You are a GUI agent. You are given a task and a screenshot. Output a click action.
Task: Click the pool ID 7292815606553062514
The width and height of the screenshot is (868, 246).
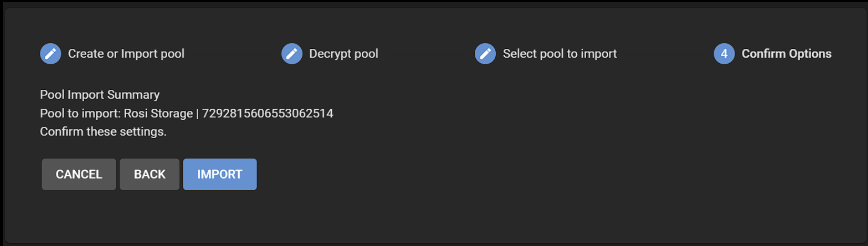pos(268,114)
